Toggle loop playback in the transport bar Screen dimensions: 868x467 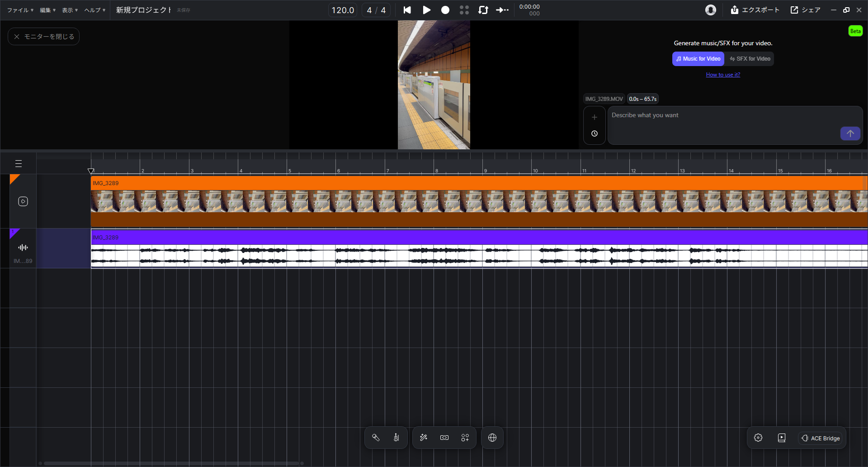coord(483,10)
